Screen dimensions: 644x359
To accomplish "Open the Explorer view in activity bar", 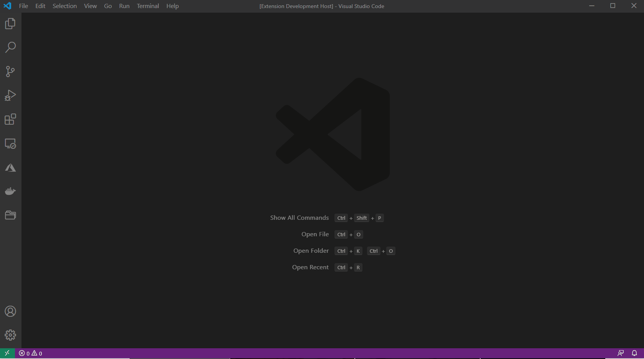I will [x=10, y=24].
